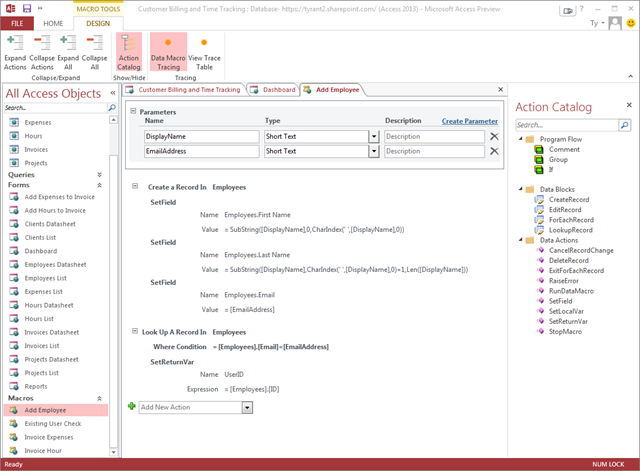Image resolution: width=640 pixels, height=471 pixels.
Task: Select the If item in Program Flow
Action: 551,169
